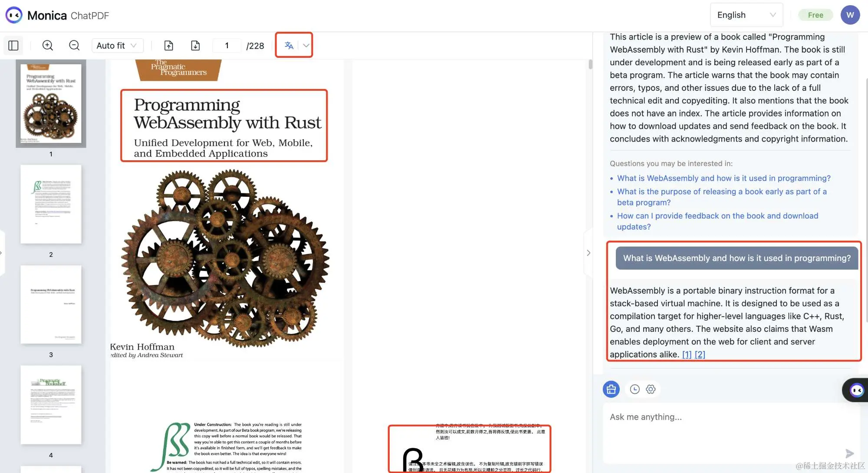Click the translate document icon
Viewport: 868px width, 473px height.
(x=289, y=46)
